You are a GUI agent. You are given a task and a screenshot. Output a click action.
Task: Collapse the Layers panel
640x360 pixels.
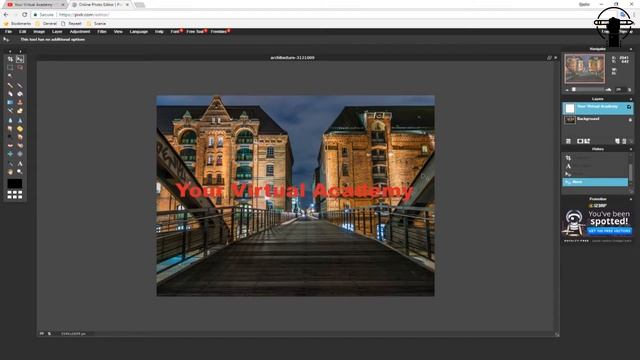coord(631,99)
